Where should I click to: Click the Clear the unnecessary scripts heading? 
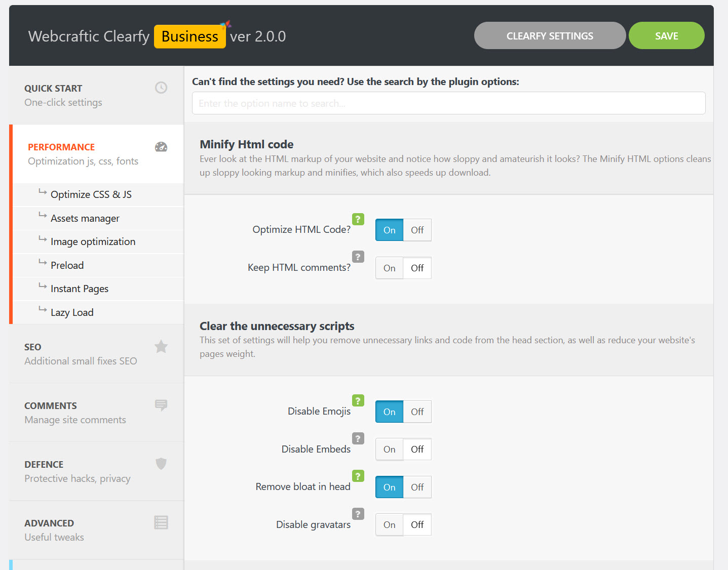277,326
